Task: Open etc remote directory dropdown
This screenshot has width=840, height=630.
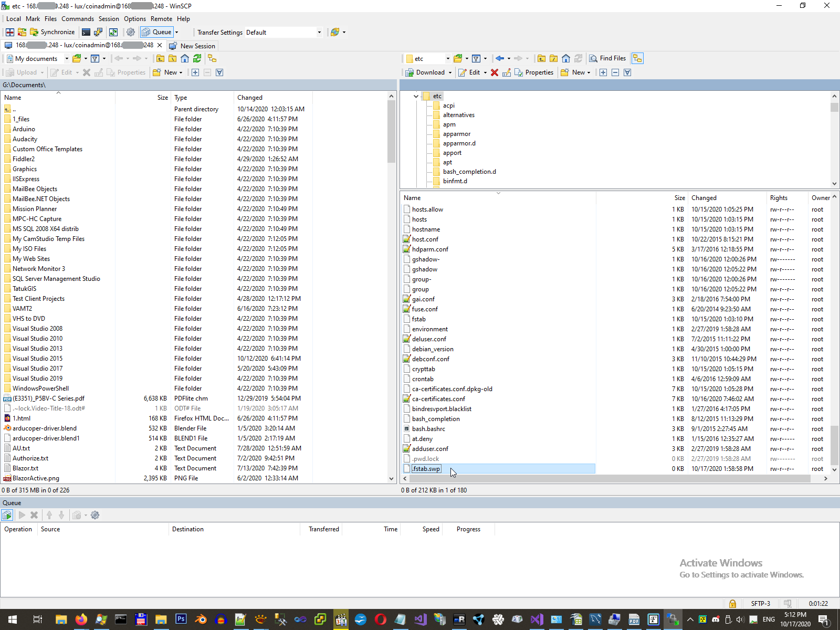Action: coord(448,58)
